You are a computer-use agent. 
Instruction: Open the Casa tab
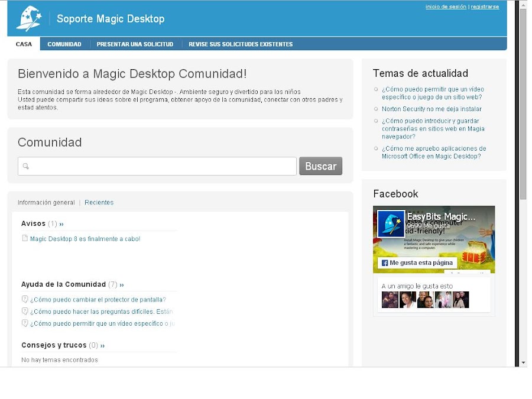(24, 44)
